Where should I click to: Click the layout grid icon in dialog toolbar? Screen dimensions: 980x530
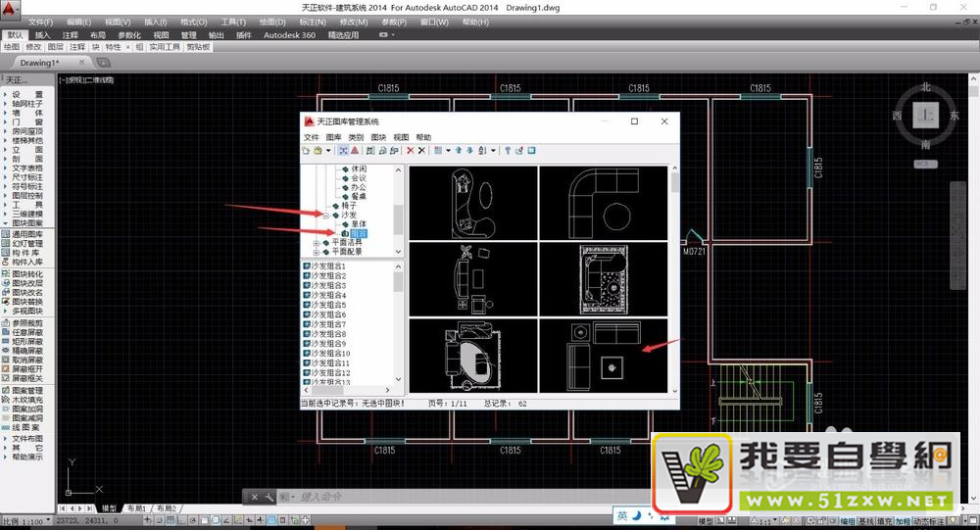[438, 151]
